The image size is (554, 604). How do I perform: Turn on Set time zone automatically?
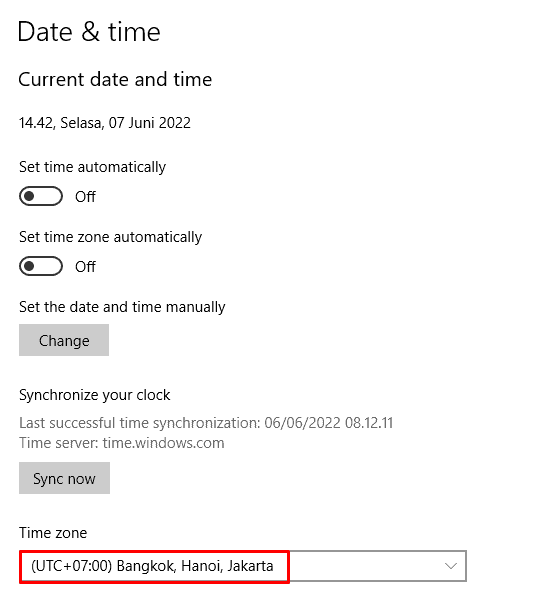point(41,266)
